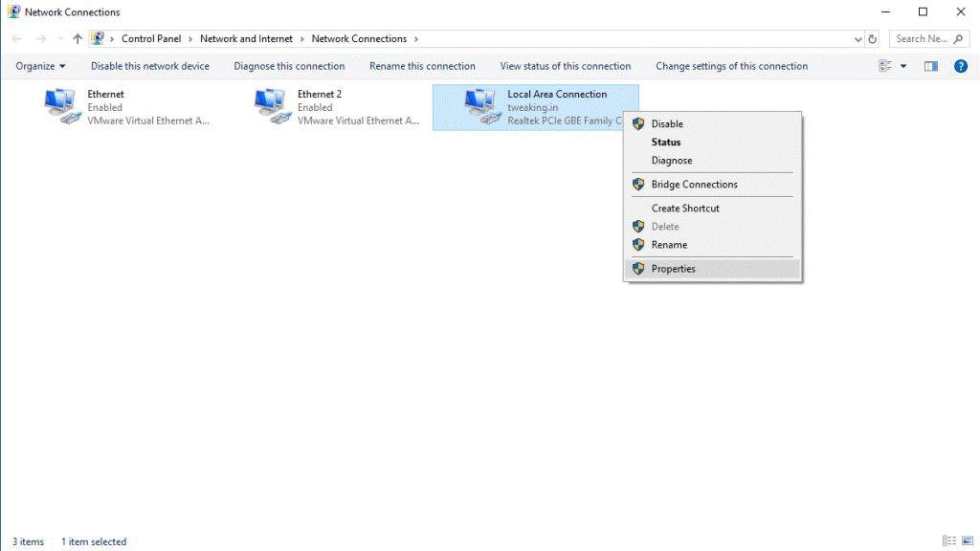Go forward with the Forward arrow
This screenshot has width=980, height=551.
(x=40, y=38)
